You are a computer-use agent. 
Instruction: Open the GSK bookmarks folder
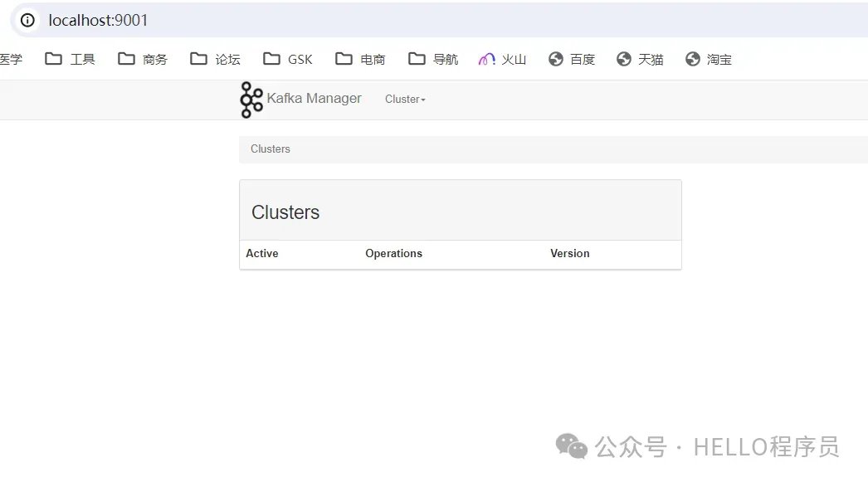(288, 59)
